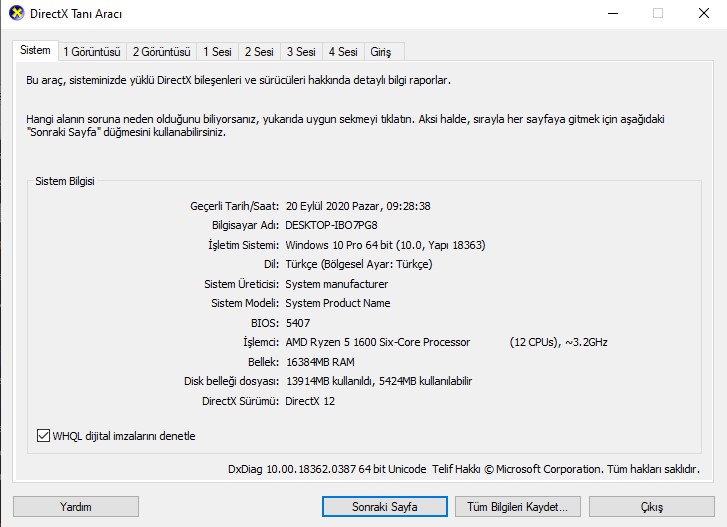Click the Geçerli Tarih/Saat label

(235, 206)
